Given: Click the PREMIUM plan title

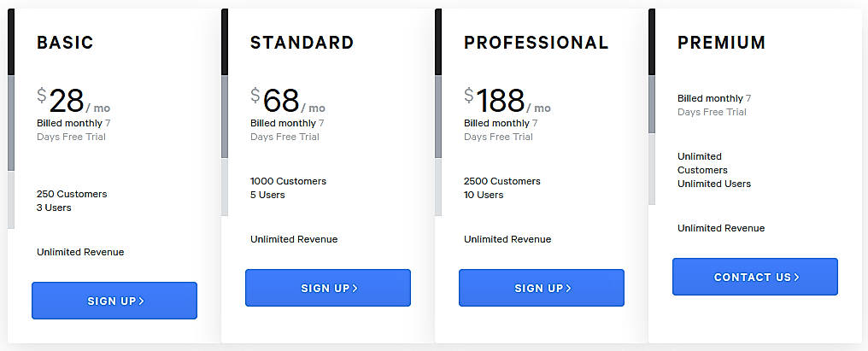Looking at the screenshot, I should coord(721,43).
